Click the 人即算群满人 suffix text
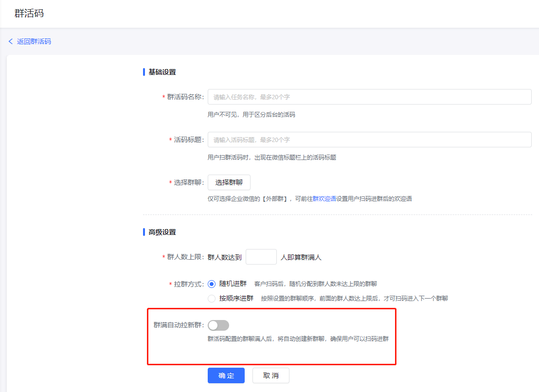Screen dimensions: 539x392 [x=301, y=257]
